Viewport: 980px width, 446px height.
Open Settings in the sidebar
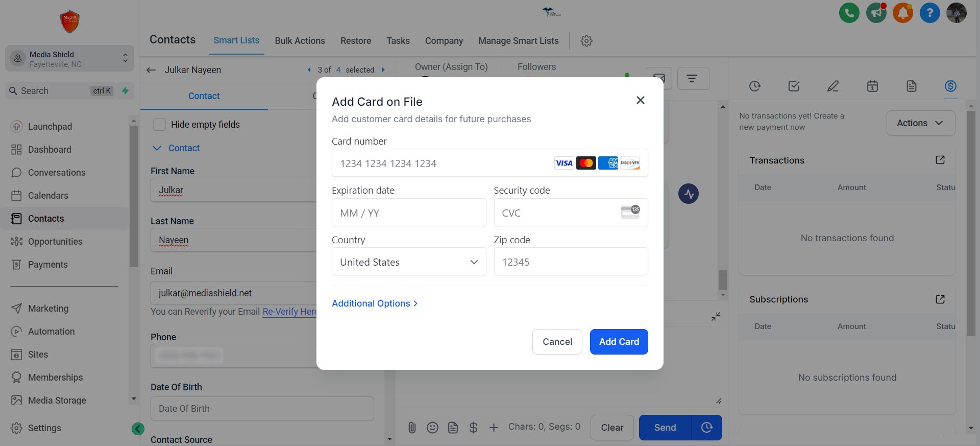coord(44,428)
